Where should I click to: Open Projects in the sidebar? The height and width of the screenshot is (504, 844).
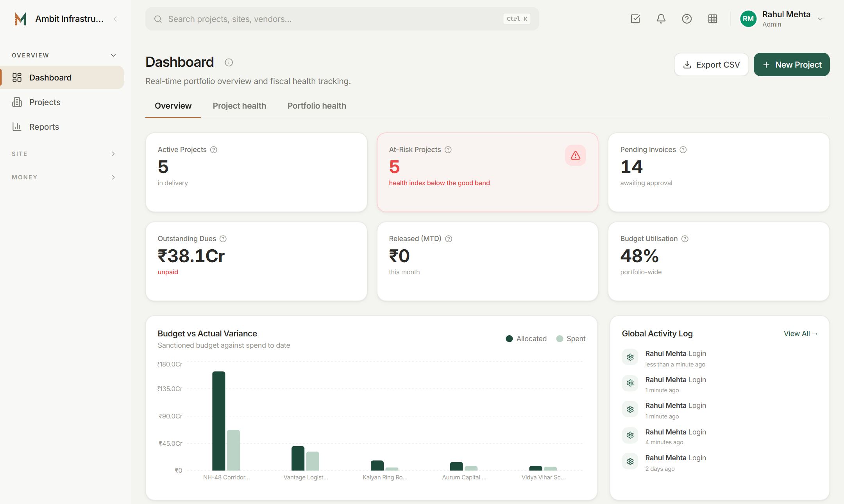click(x=63, y=102)
